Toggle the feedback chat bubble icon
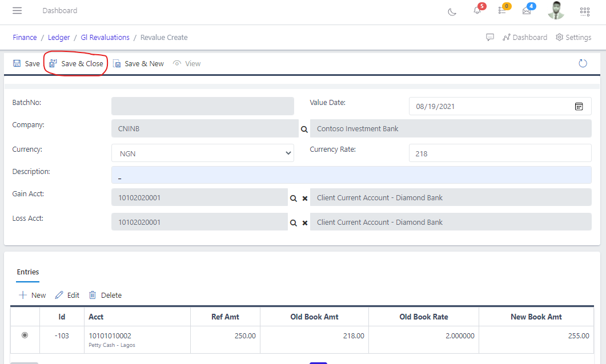The image size is (606, 364). [490, 37]
